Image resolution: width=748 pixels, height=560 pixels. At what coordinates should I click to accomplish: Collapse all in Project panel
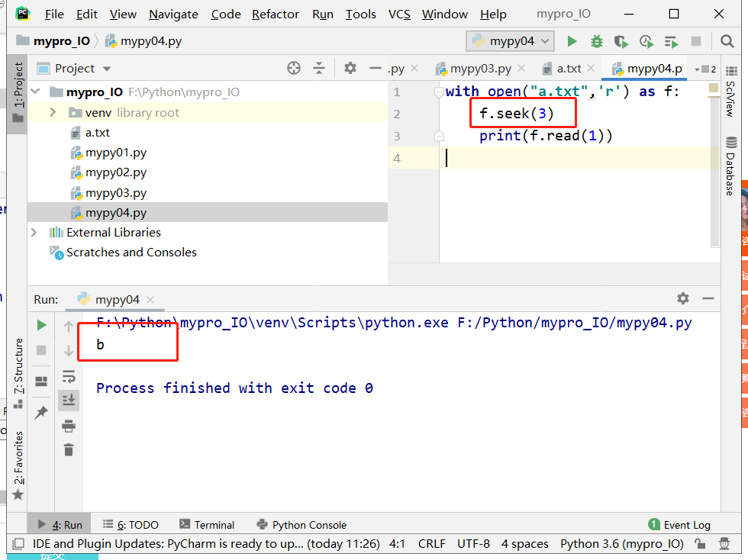click(x=319, y=68)
